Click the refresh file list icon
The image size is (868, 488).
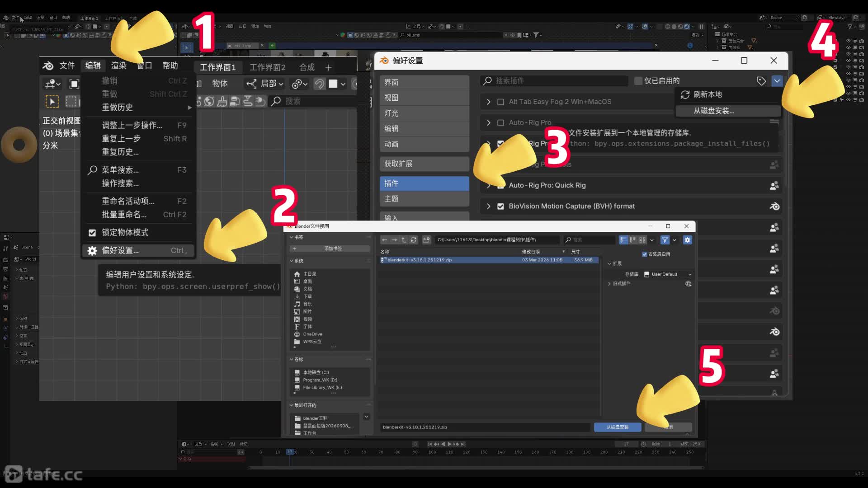(413, 240)
